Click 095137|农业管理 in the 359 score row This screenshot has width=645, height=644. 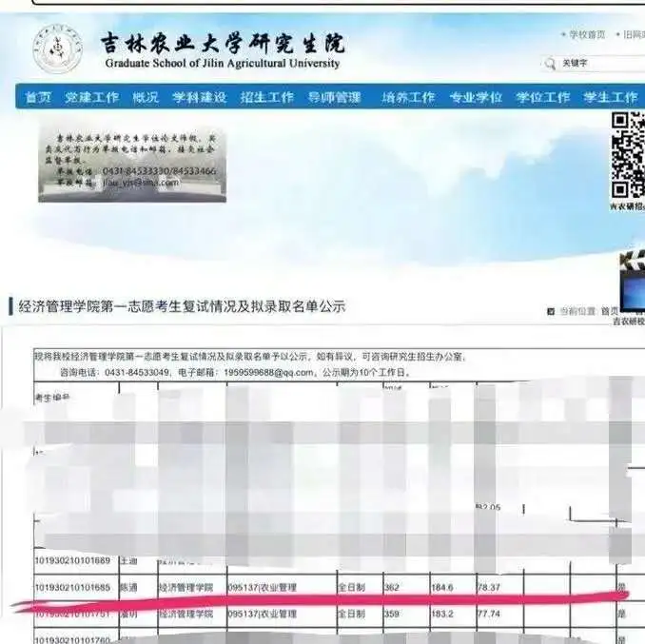pyautogui.click(x=262, y=614)
